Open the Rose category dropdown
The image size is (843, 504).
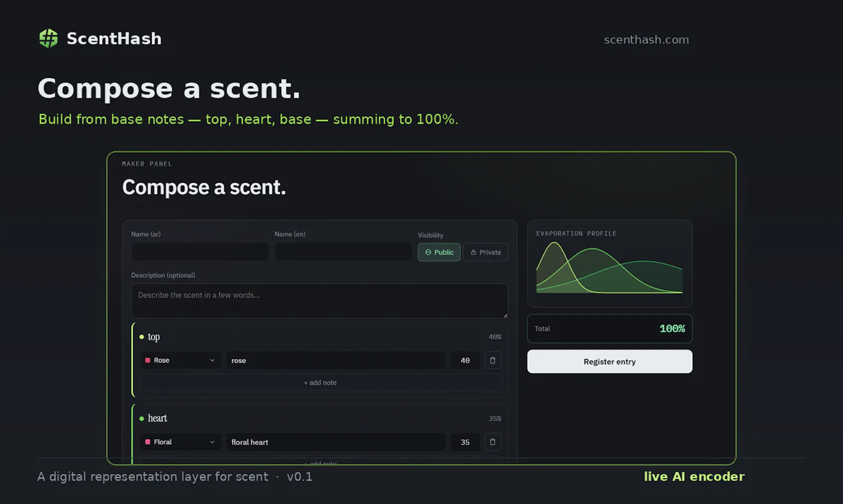pos(181,360)
